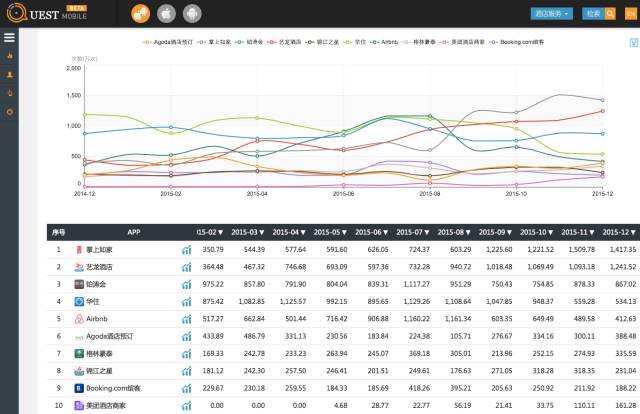Open trend chart icon for 艺龙酒店 row

187,267
